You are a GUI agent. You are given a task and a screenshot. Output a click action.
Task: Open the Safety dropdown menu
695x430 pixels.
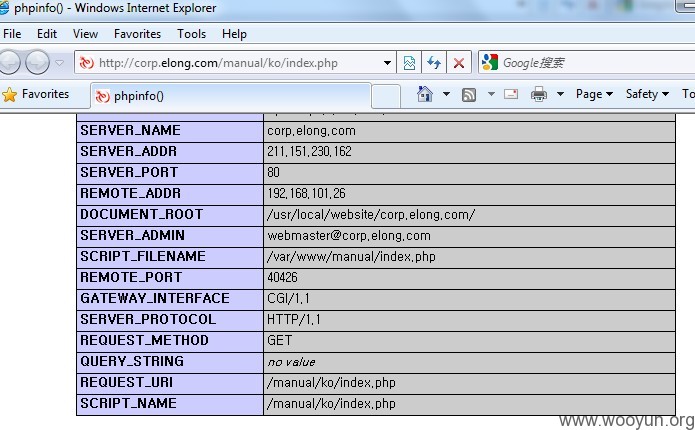647,94
